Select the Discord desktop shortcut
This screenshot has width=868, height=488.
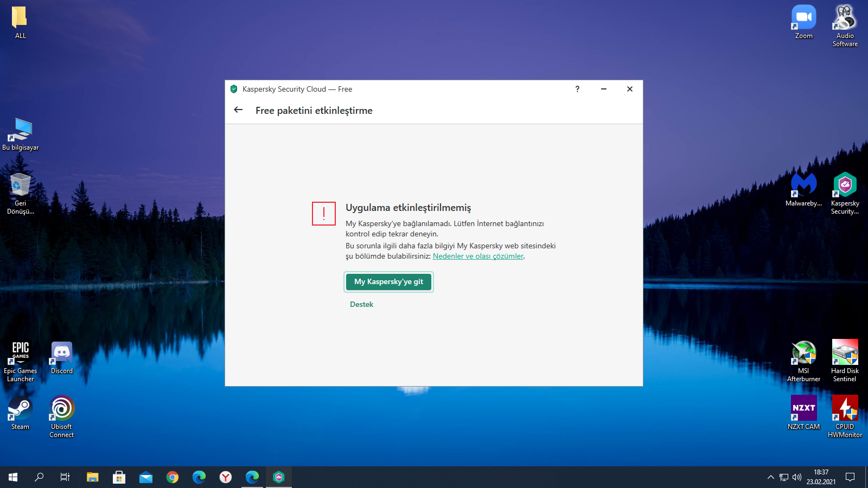point(62,358)
